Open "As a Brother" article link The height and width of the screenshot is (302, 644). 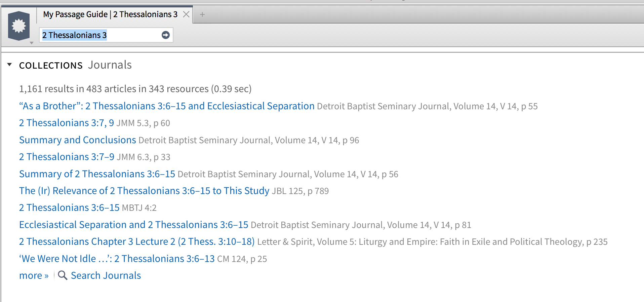pyautogui.click(x=166, y=106)
